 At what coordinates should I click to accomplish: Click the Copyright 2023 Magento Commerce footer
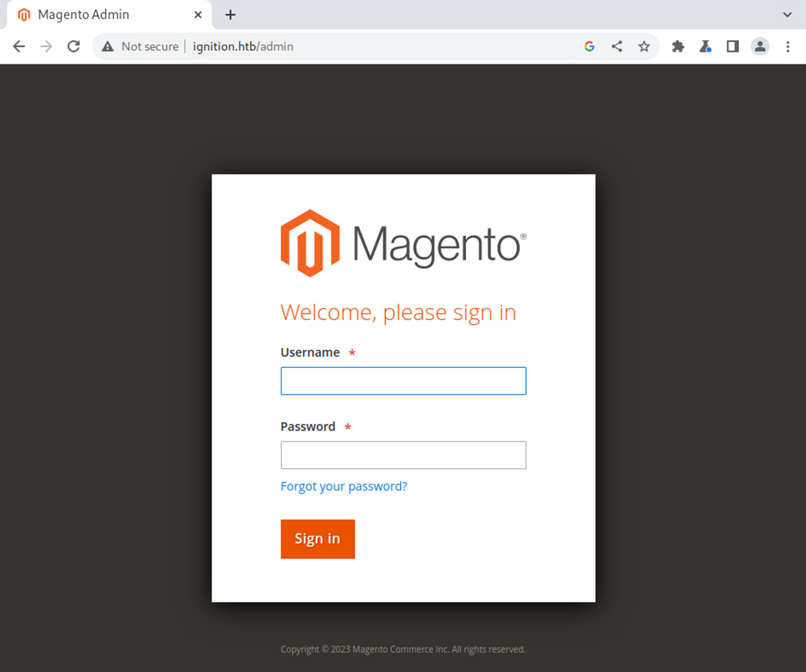[403, 649]
